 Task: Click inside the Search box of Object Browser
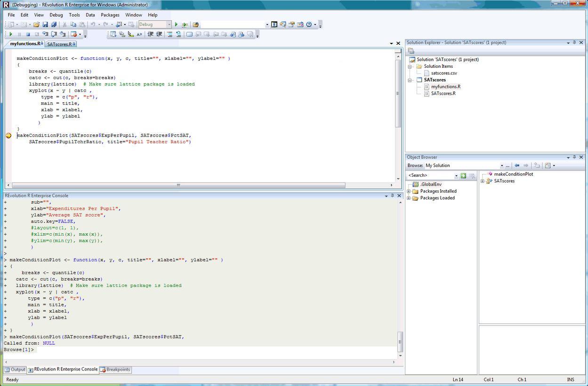(x=429, y=175)
